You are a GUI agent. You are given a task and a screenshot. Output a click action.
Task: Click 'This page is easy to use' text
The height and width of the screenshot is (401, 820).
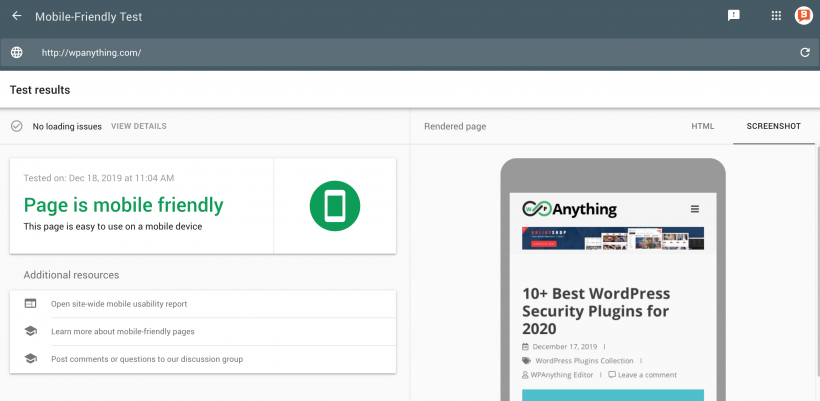pos(112,227)
